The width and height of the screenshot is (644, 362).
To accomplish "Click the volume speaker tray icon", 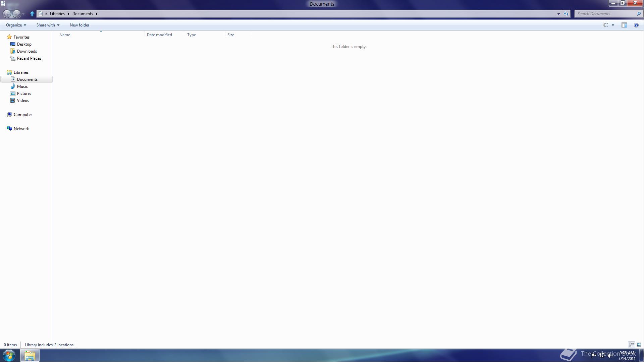I will (x=610, y=355).
